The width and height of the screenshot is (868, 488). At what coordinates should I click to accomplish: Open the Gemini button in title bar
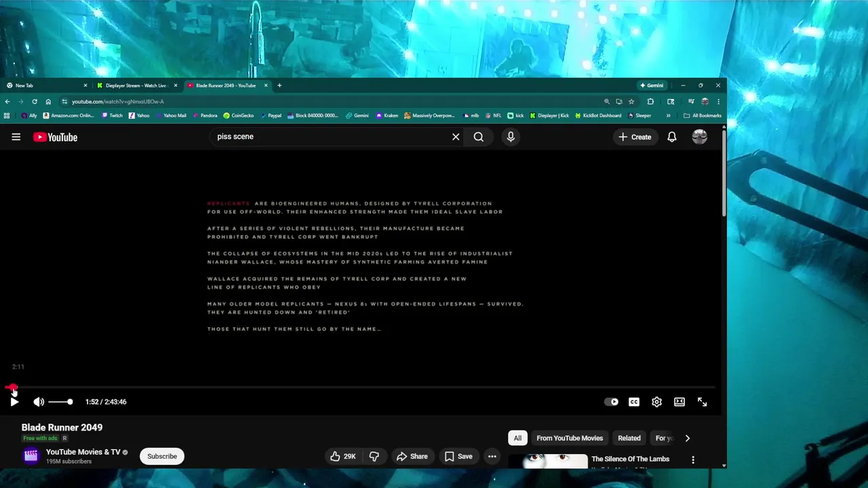tap(652, 85)
